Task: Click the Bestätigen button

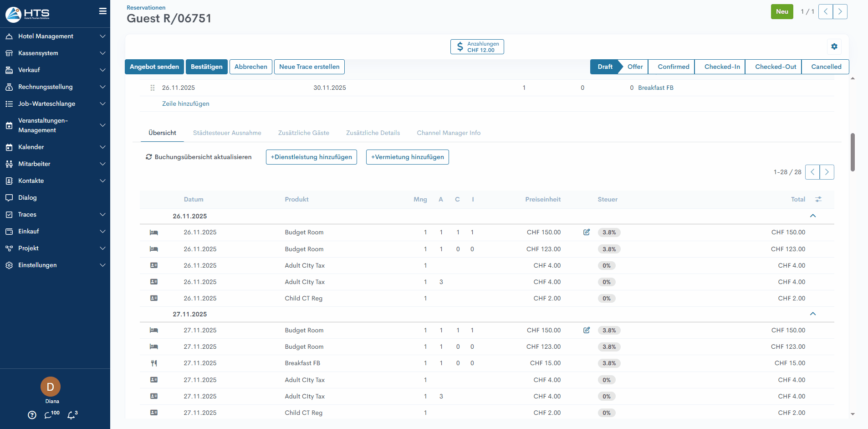Action: pos(206,67)
